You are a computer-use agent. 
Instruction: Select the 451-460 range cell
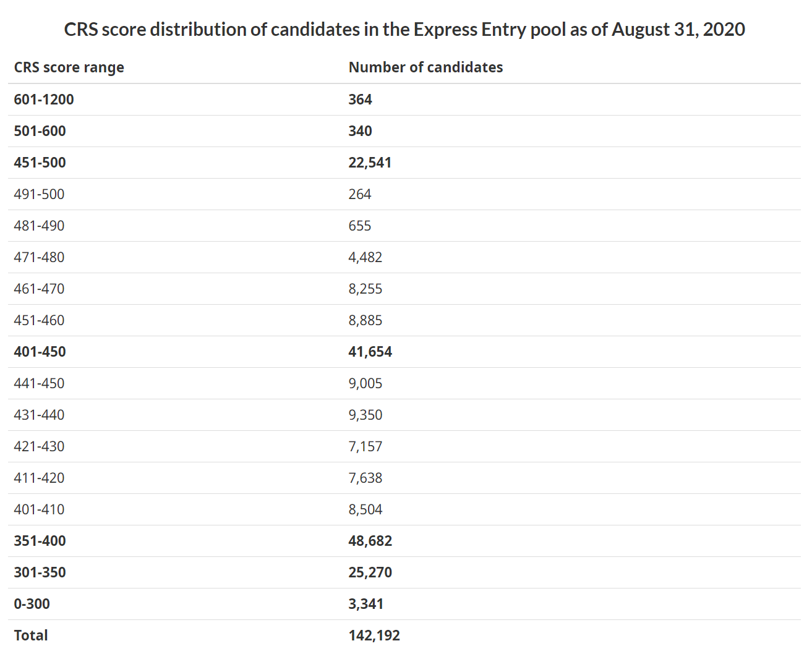pos(39,320)
